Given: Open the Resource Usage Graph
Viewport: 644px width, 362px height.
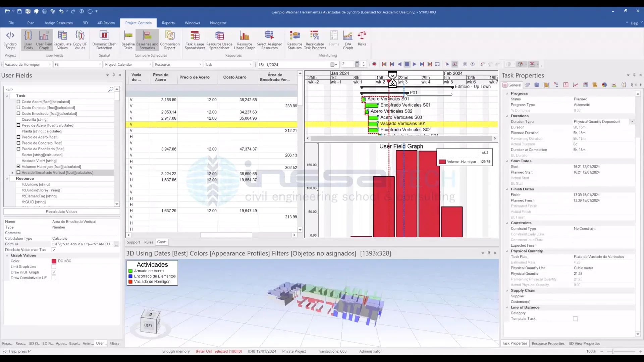Looking at the screenshot, I should tap(245, 40).
